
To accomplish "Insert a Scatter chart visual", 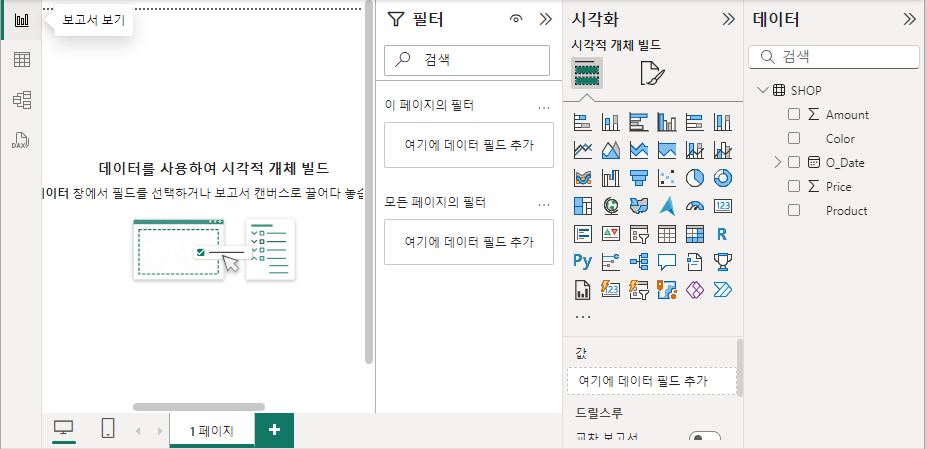I will [x=667, y=177].
